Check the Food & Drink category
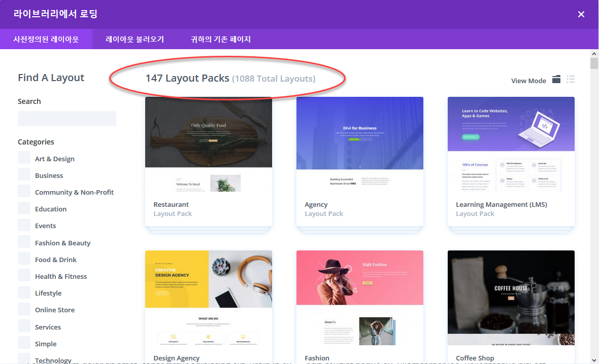The image size is (599, 364). pyautogui.click(x=24, y=259)
